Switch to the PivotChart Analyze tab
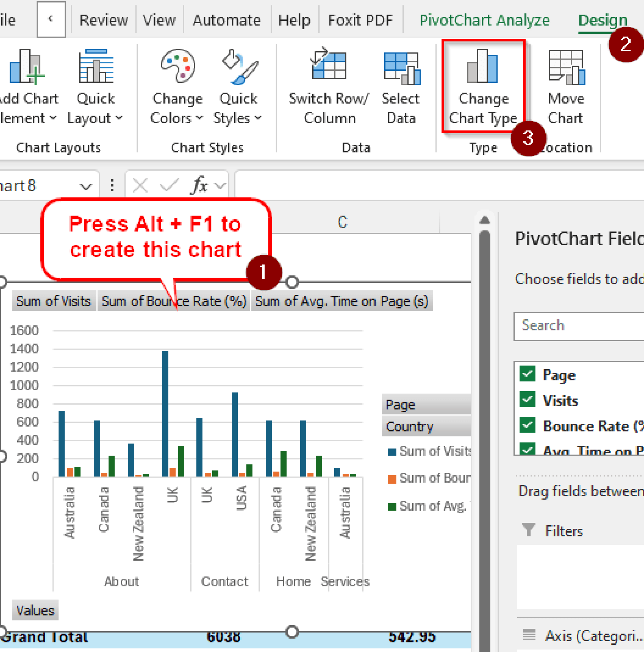Screen dimensions: 644x652 pyautogui.click(x=484, y=20)
